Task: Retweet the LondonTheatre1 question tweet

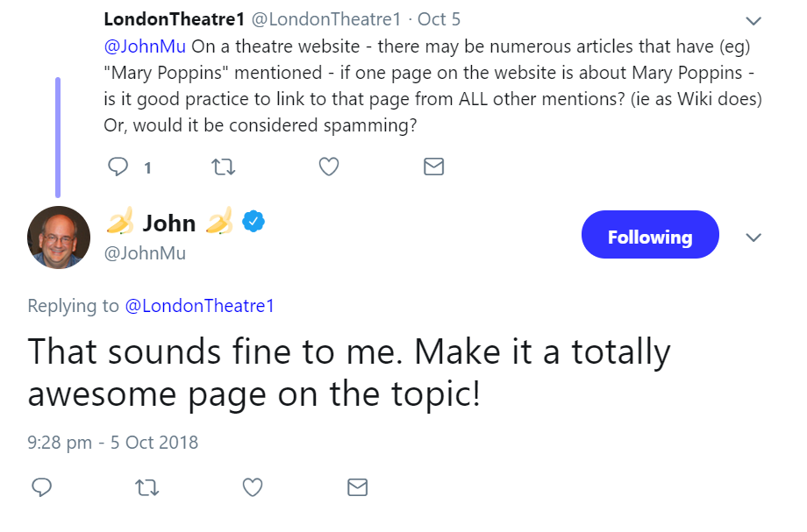Action: pyautogui.click(x=224, y=167)
